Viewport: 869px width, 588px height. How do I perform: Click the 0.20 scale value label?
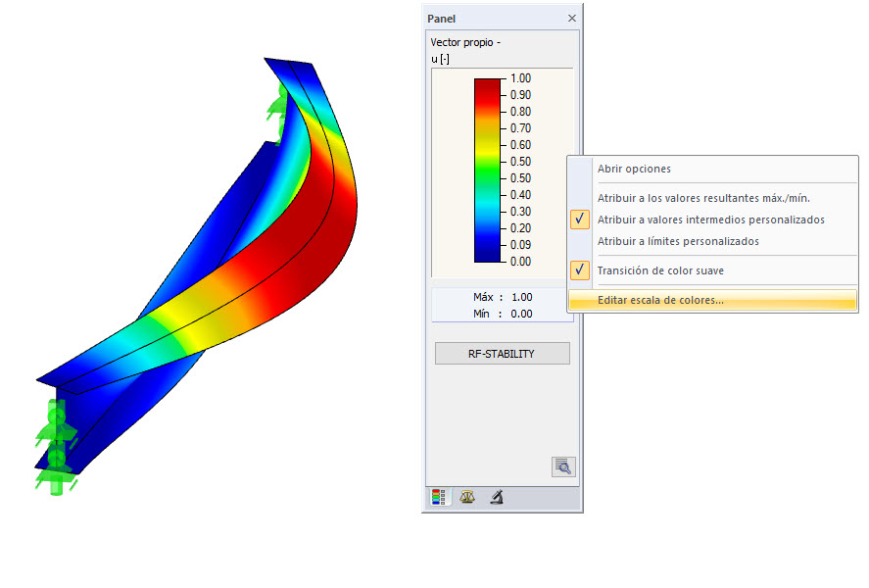tap(520, 227)
